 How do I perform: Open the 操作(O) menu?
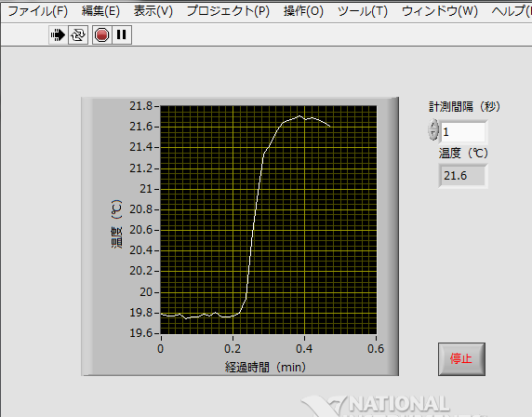point(303,11)
